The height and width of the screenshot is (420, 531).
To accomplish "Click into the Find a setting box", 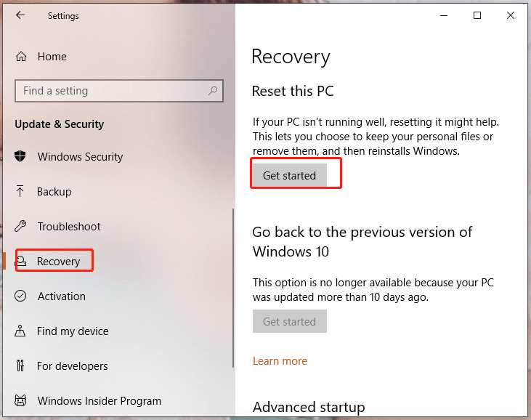I will tap(119, 90).
